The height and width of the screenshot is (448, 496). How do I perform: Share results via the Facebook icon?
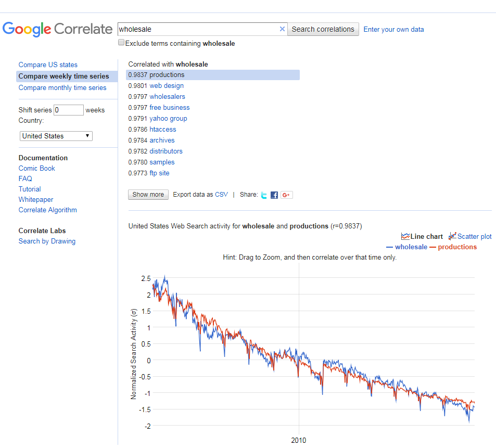274,195
